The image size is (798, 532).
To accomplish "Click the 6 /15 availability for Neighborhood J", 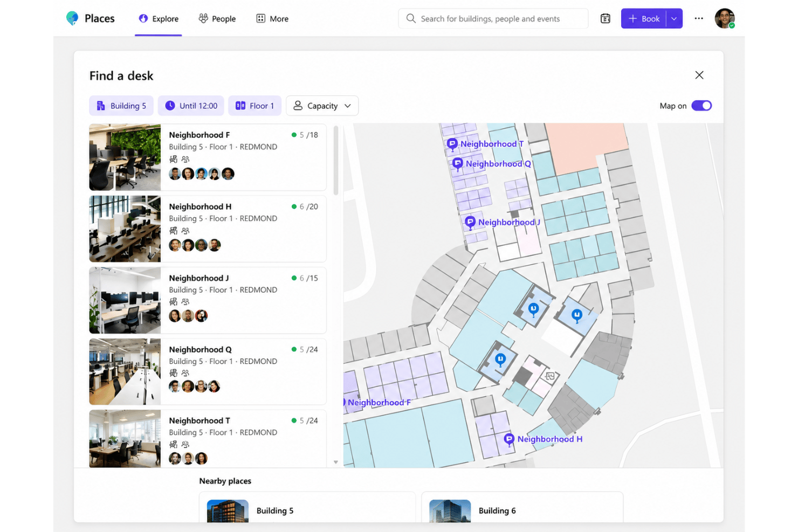I will [305, 278].
